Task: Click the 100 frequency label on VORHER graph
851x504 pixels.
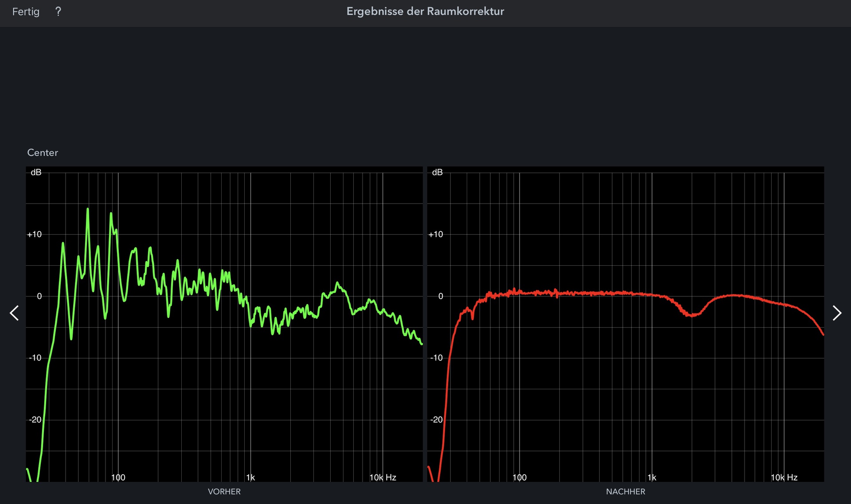Action: (x=118, y=477)
